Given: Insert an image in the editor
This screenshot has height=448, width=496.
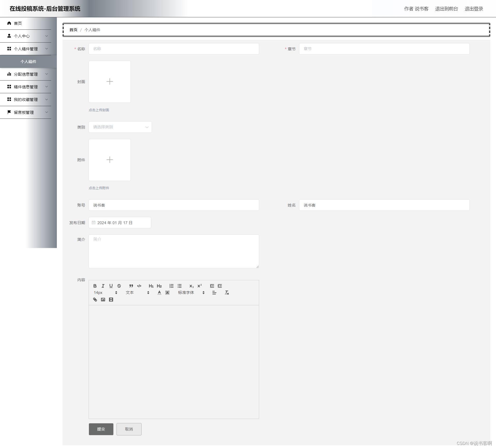Looking at the screenshot, I should coord(103,300).
